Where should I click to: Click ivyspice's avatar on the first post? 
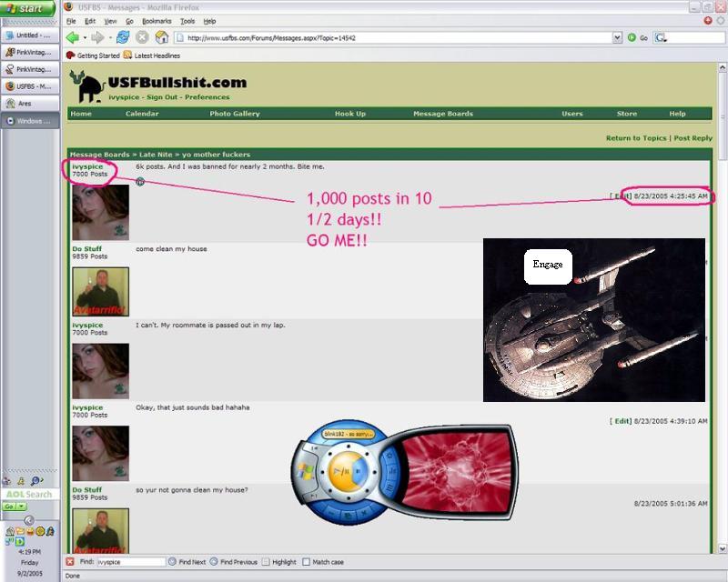click(101, 212)
